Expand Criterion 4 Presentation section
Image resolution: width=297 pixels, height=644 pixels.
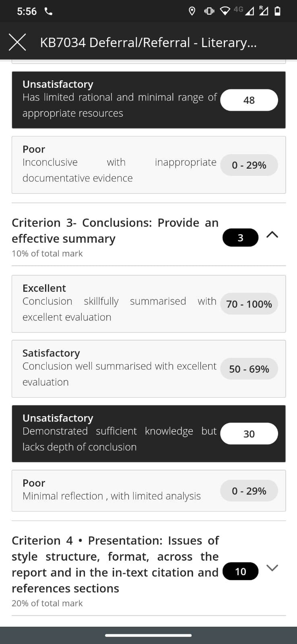[x=272, y=568]
